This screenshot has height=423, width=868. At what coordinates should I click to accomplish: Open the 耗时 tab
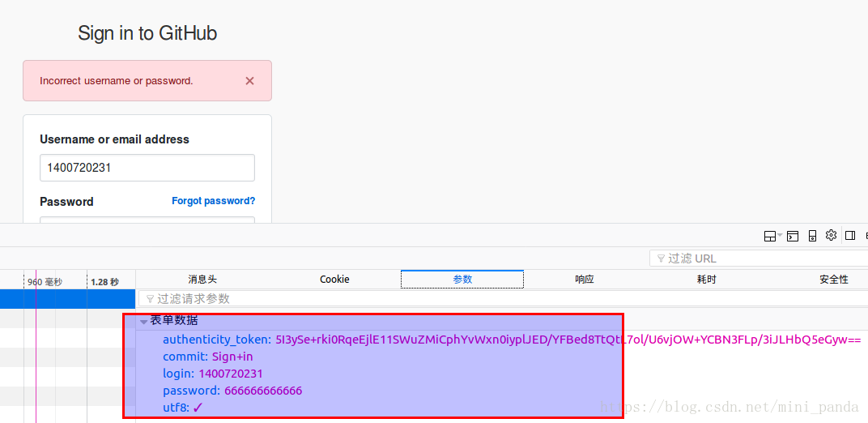(706, 280)
